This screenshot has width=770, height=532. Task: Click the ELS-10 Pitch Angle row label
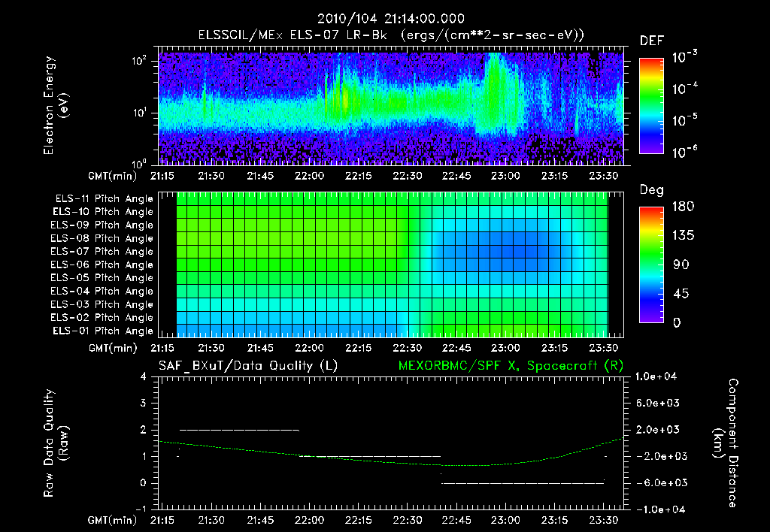tap(103, 212)
